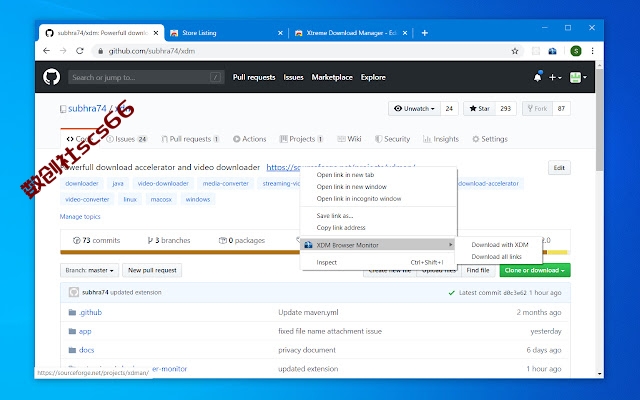Open the repository Pull requests tab
This screenshot has height=400, width=640.
tap(190, 139)
